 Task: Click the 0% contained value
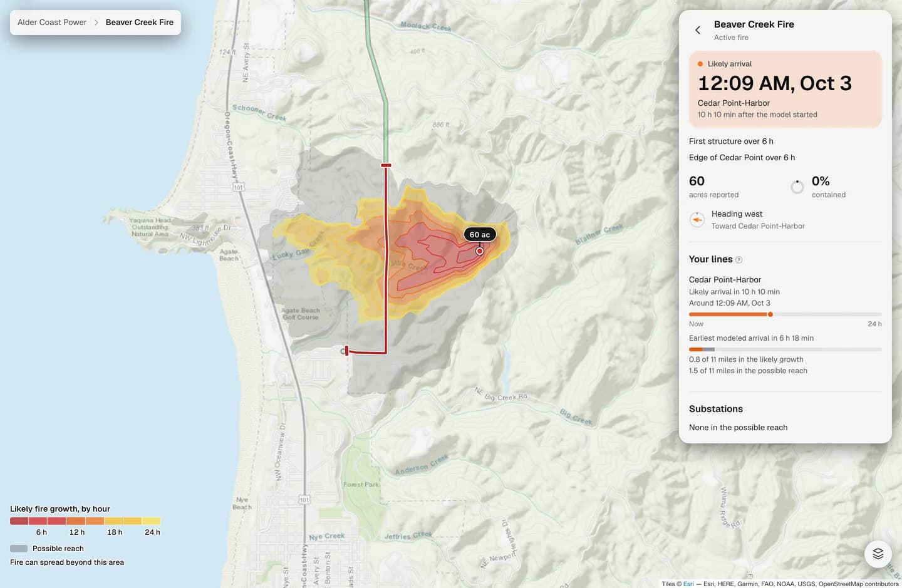pyautogui.click(x=821, y=181)
